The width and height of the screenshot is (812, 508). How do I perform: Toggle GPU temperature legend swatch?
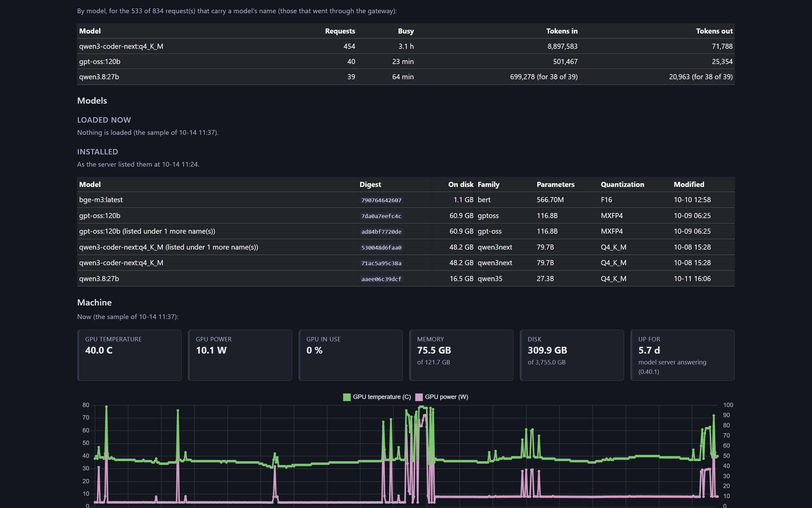347,397
